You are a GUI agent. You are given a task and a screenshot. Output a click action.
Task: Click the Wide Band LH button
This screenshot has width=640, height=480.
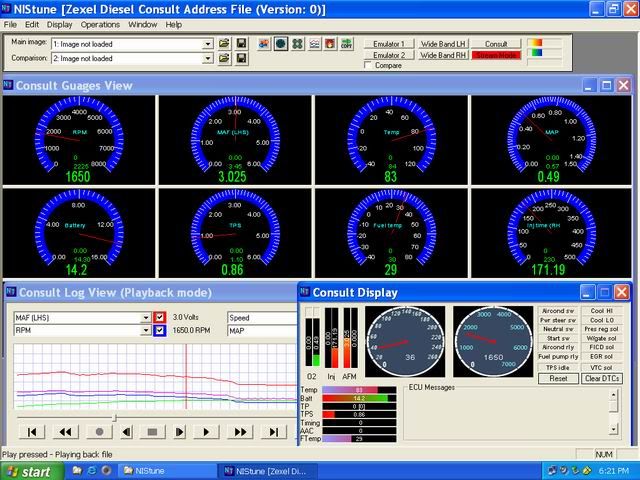click(x=443, y=44)
